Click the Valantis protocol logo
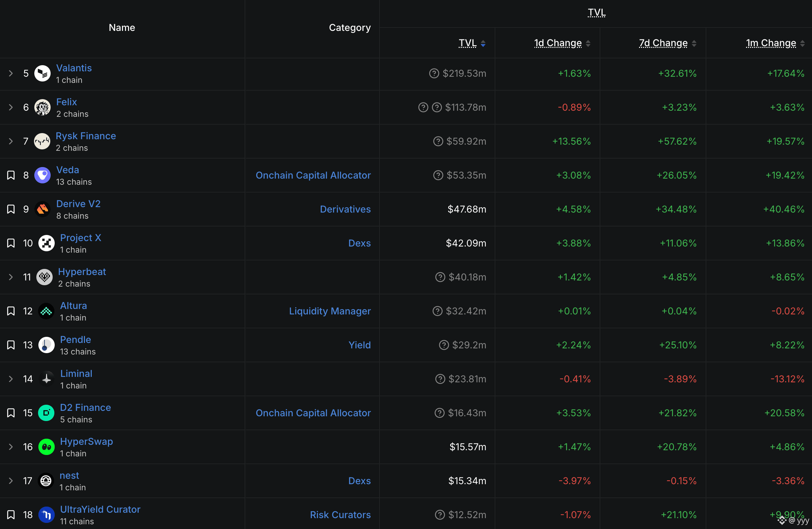 [42, 73]
